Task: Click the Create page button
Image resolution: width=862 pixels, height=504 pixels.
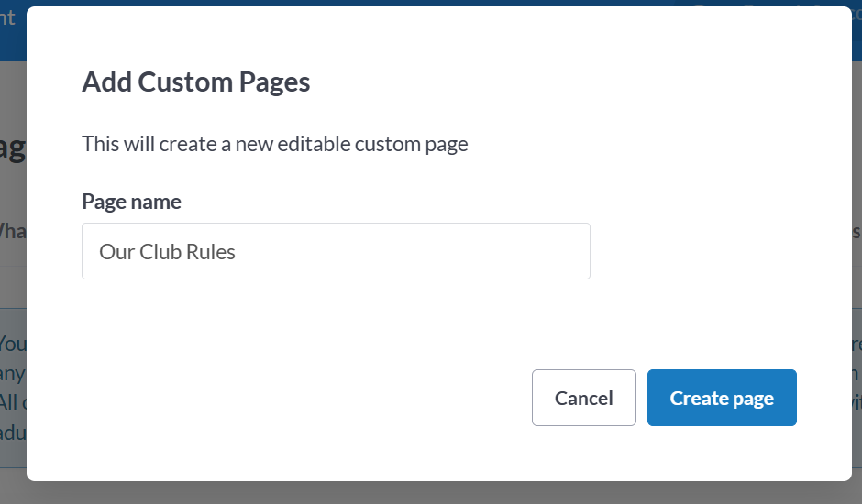Action: pyautogui.click(x=722, y=398)
